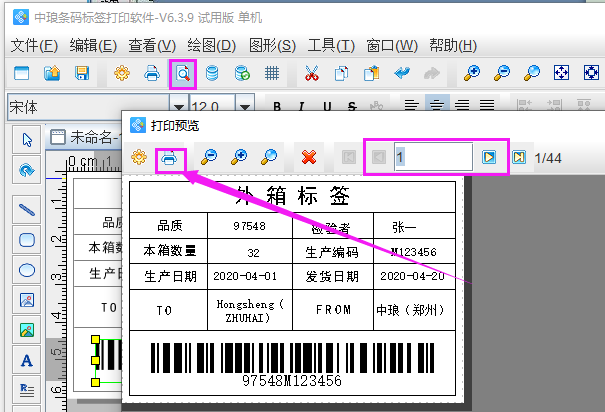Toggle center text alignment
The width and height of the screenshot is (605, 412).
[436, 107]
